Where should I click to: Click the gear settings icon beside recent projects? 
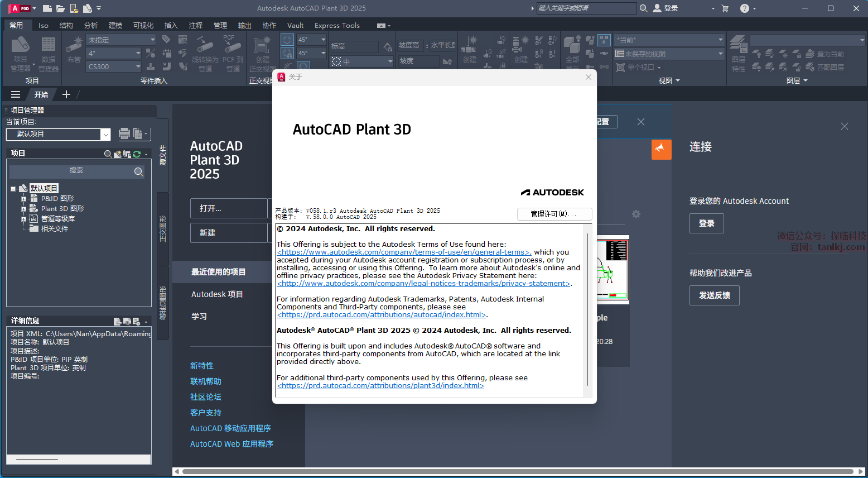click(636, 214)
